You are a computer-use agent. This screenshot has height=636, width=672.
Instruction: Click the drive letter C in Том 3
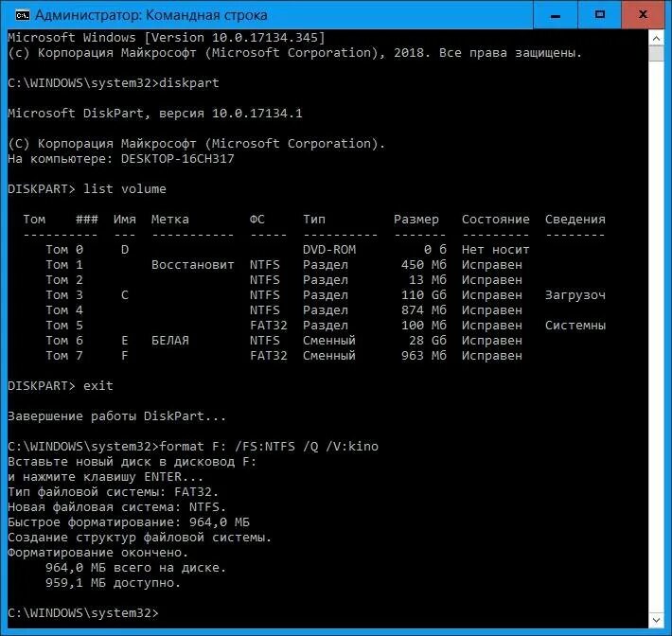[x=125, y=295]
